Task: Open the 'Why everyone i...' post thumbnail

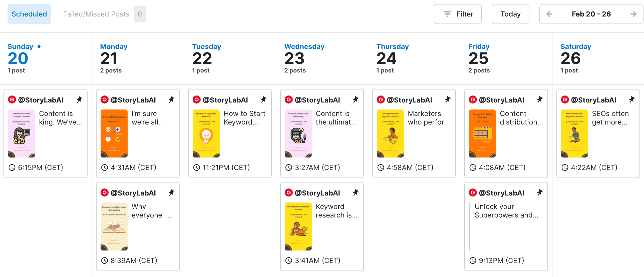Action: pyautogui.click(x=114, y=226)
